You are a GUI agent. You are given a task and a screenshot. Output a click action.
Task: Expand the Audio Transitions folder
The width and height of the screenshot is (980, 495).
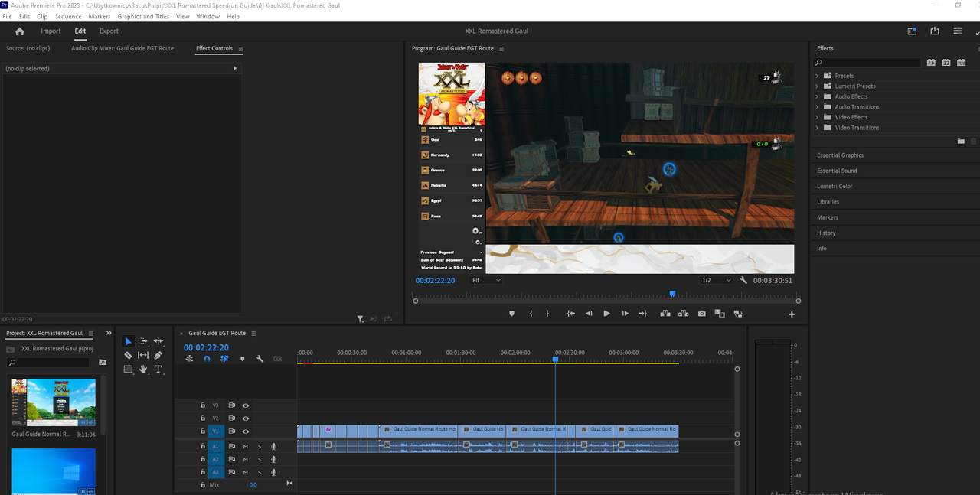point(818,107)
